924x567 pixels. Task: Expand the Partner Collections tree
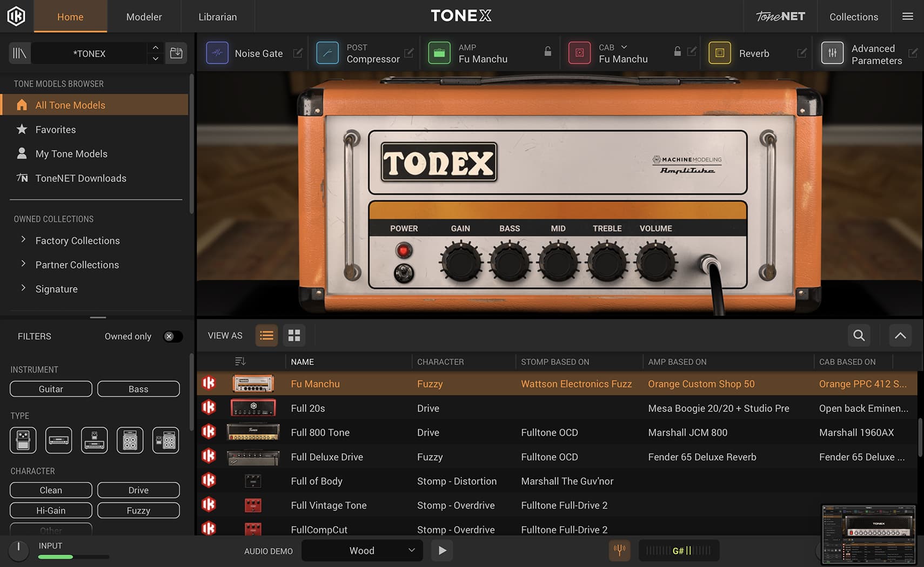pos(23,264)
